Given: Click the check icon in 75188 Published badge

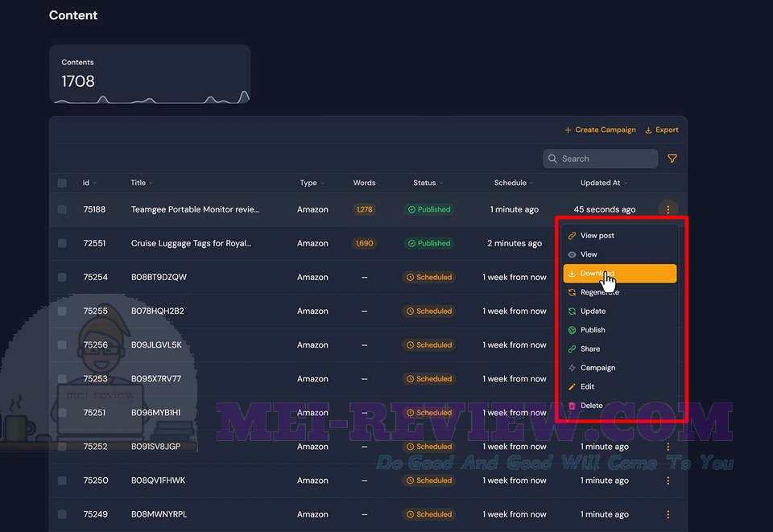Looking at the screenshot, I should pyautogui.click(x=411, y=209).
